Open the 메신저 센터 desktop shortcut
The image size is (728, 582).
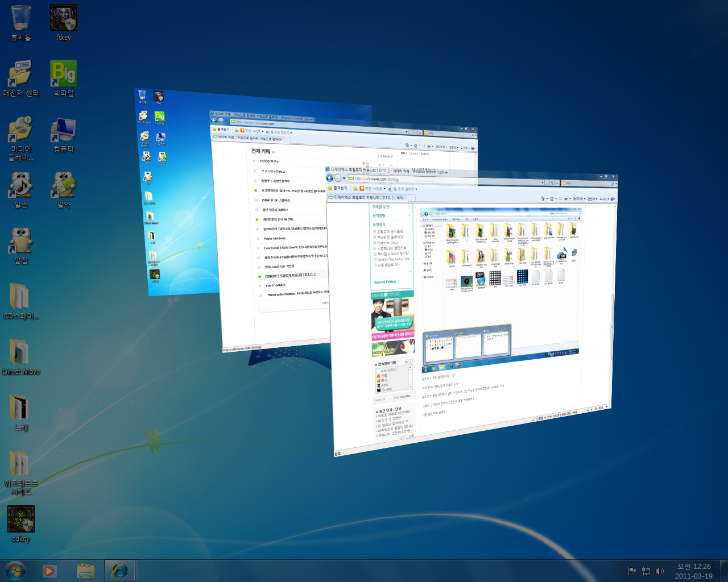[21, 80]
